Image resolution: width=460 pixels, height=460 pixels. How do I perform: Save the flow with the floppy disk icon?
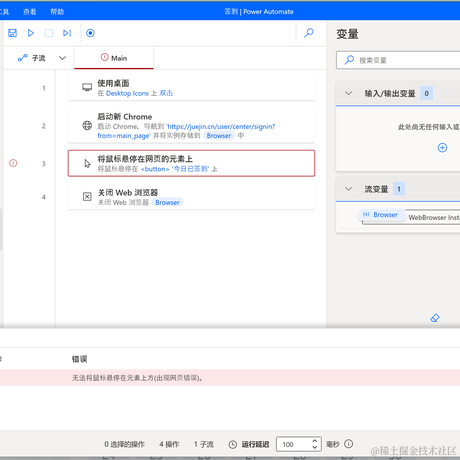coord(12,33)
